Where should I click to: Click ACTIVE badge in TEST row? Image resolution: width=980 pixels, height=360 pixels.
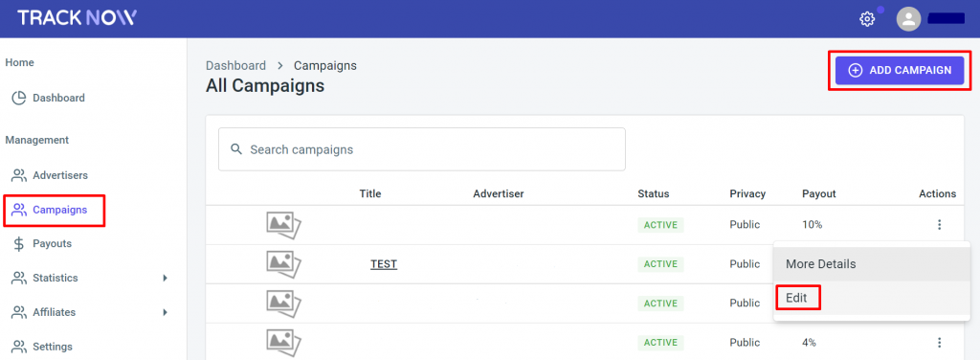[660, 263]
